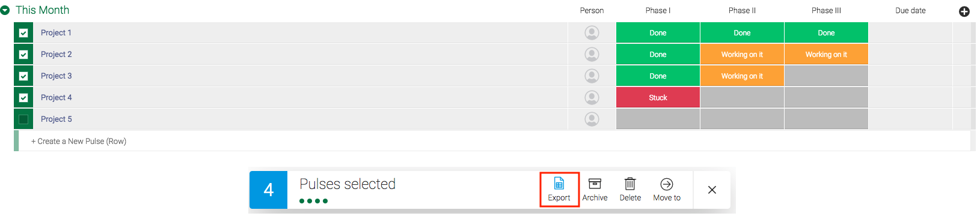Dismiss the pulses selected bar
980x216 pixels.
(712, 190)
